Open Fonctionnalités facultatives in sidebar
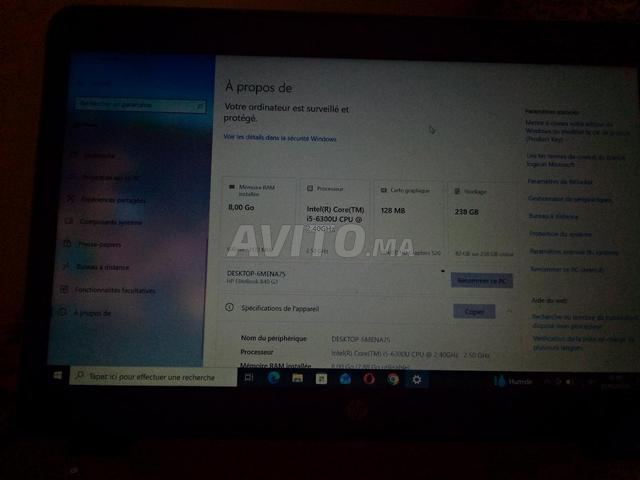The image size is (640, 480). click(x=115, y=291)
